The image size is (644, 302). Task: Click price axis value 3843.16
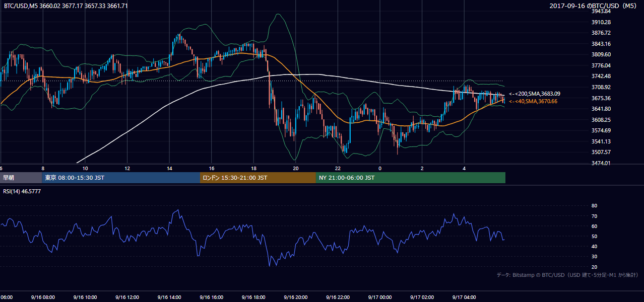pos(601,44)
